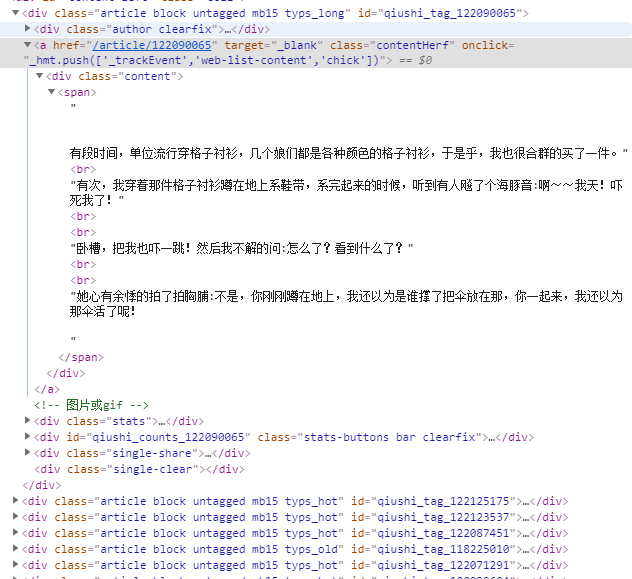The image size is (632, 579).
Task: Open the /article/122090065 href link
Action: (x=152, y=45)
